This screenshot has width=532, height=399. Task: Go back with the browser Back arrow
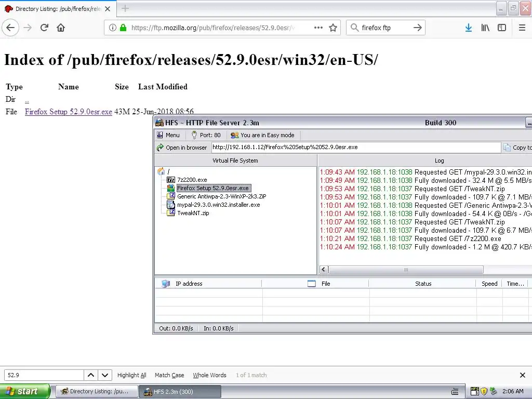10,28
